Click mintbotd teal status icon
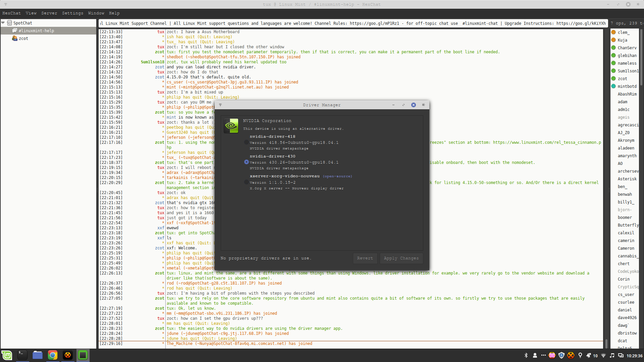The width and height of the screenshot is (644, 362). pos(613,86)
